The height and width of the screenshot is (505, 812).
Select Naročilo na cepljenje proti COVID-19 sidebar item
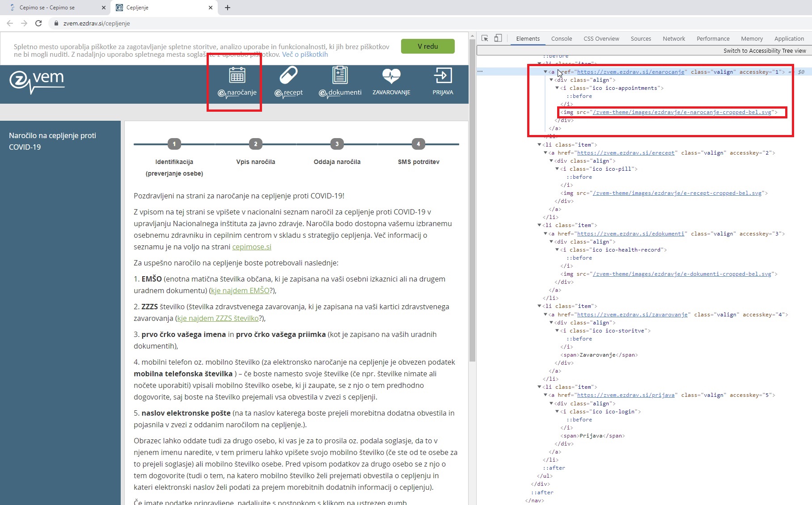pyautogui.click(x=52, y=141)
